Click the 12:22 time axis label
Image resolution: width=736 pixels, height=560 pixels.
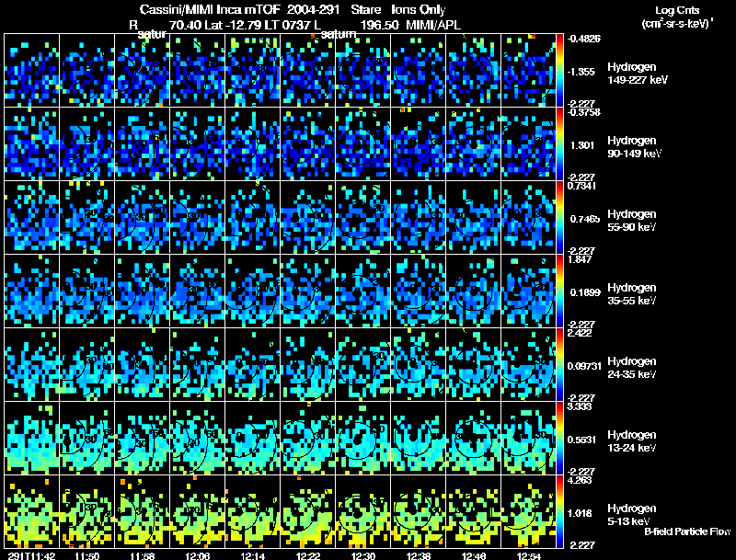(x=308, y=556)
